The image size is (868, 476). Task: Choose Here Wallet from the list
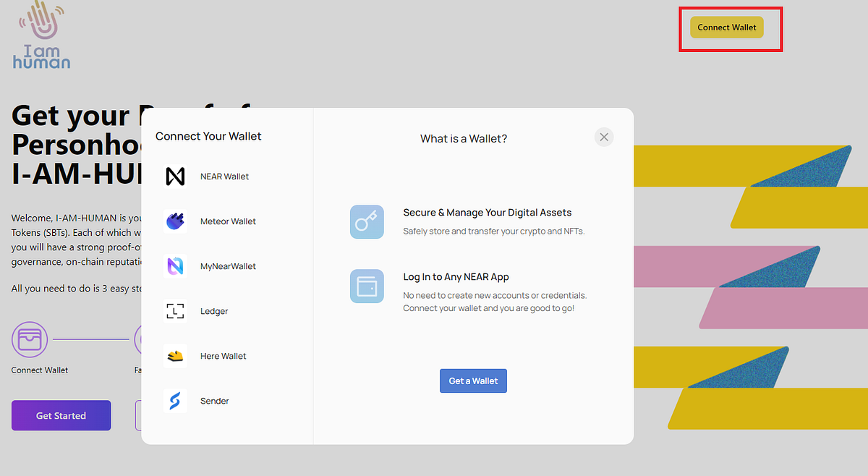[x=224, y=356]
